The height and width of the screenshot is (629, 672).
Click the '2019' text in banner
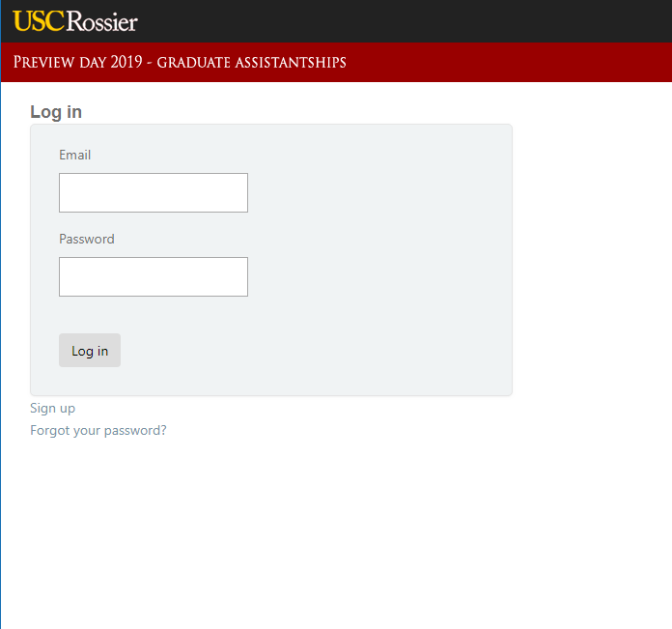pos(127,63)
